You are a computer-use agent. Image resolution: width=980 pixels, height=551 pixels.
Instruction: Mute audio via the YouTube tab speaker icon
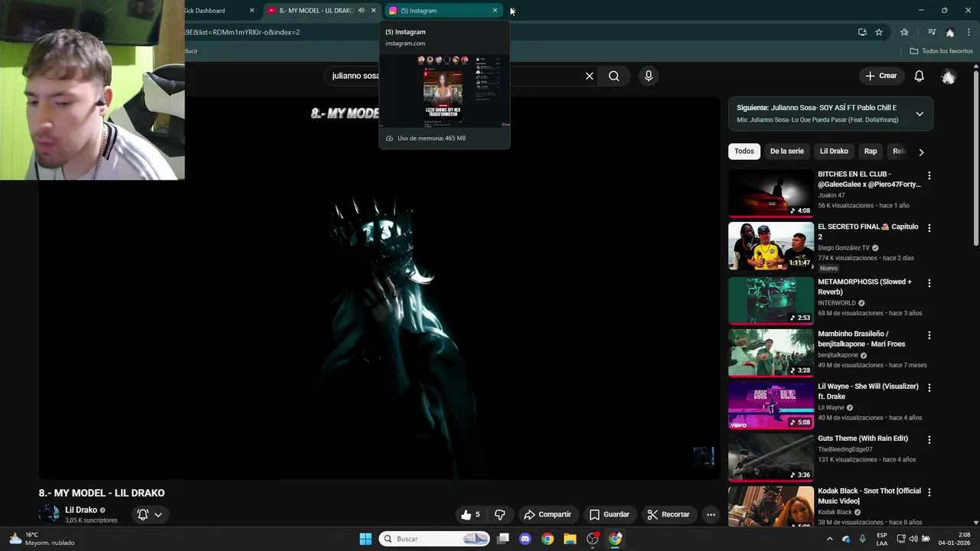click(x=361, y=11)
